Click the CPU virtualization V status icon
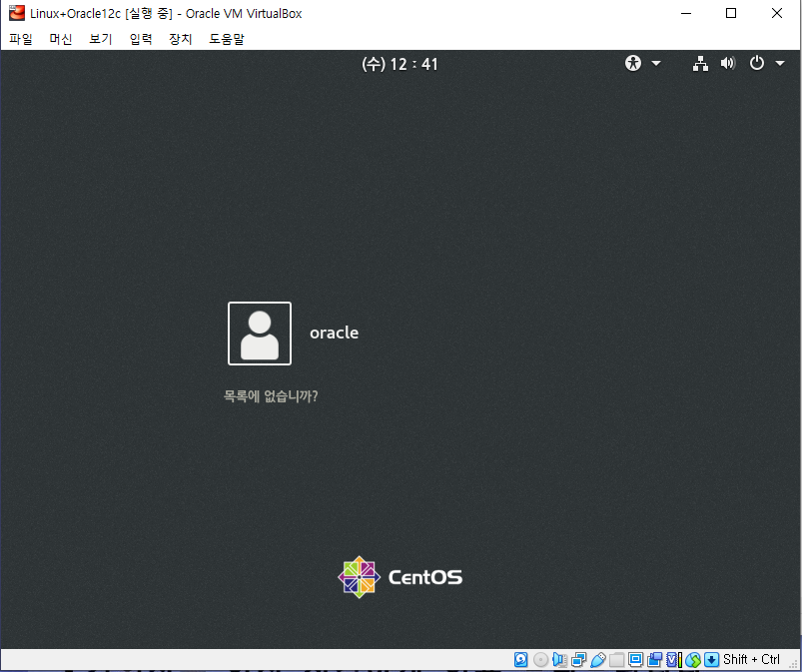Viewport: 802px width, 672px height. point(673,659)
